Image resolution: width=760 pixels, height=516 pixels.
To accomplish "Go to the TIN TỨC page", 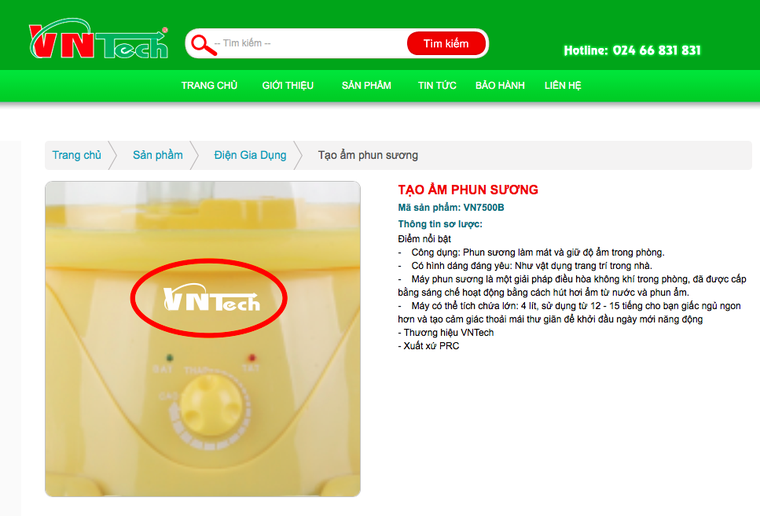I will pyautogui.click(x=437, y=86).
